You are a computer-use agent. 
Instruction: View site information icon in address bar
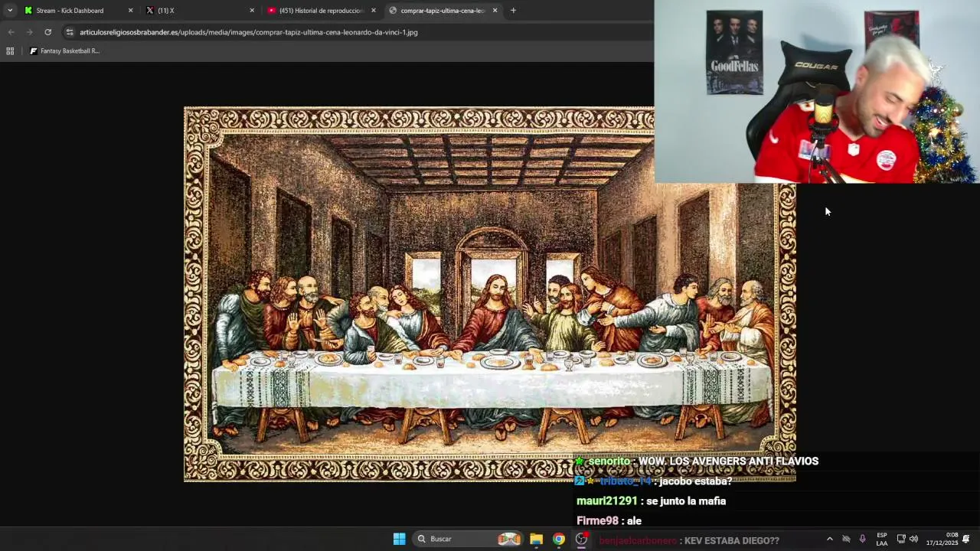pyautogui.click(x=70, y=32)
